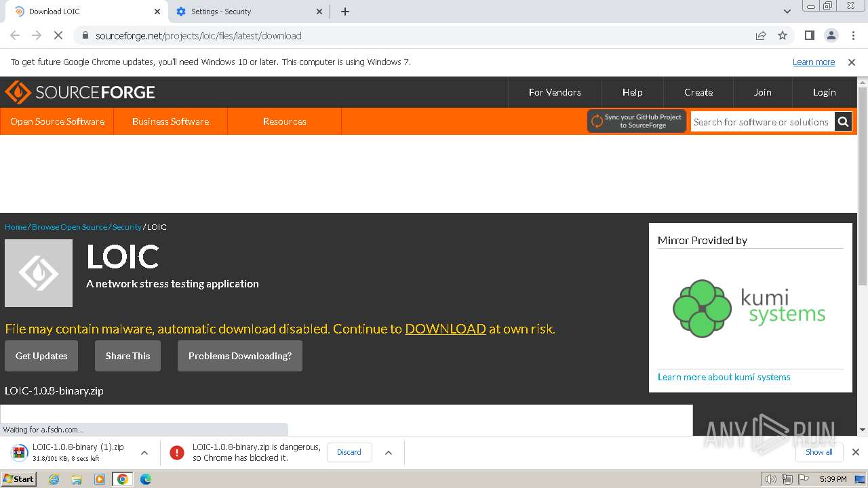Click the Get Updates button
Image resolution: width=868 pixels, height=488 pixels.
coord(41,356)
